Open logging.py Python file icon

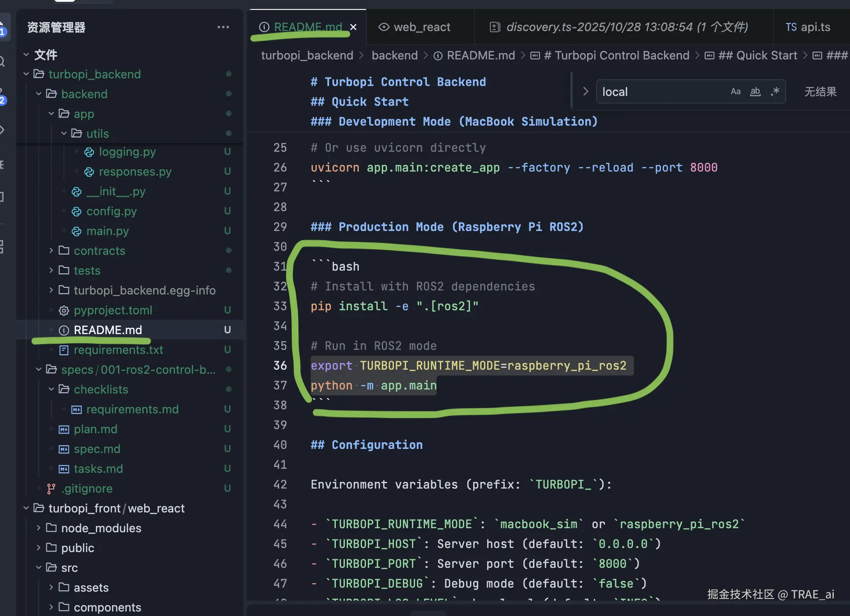(89, 152)
